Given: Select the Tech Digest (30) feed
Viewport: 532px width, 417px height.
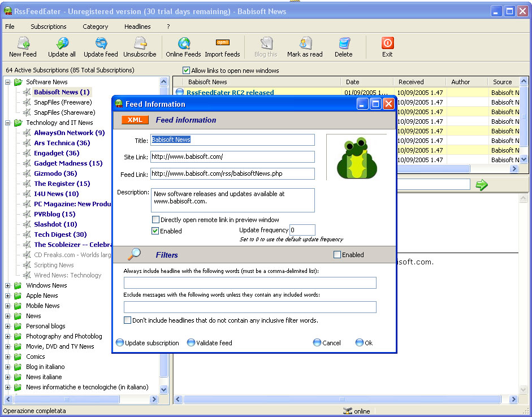Looking at the screenshot, I should coord(60,234).
